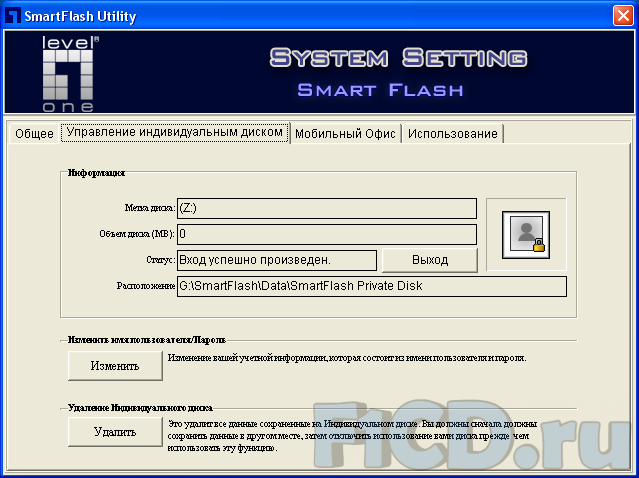Click the warning text beside Удалить

pos(353,436)
